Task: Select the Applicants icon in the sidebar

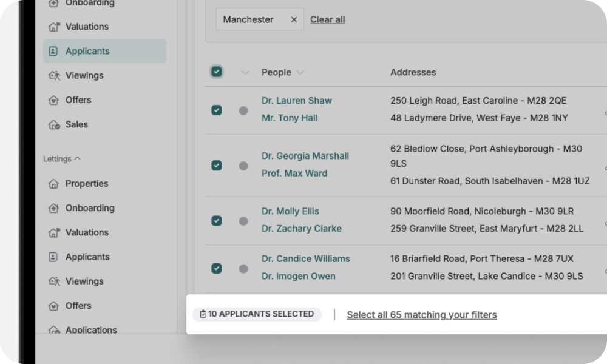Action: coord(54,51)
